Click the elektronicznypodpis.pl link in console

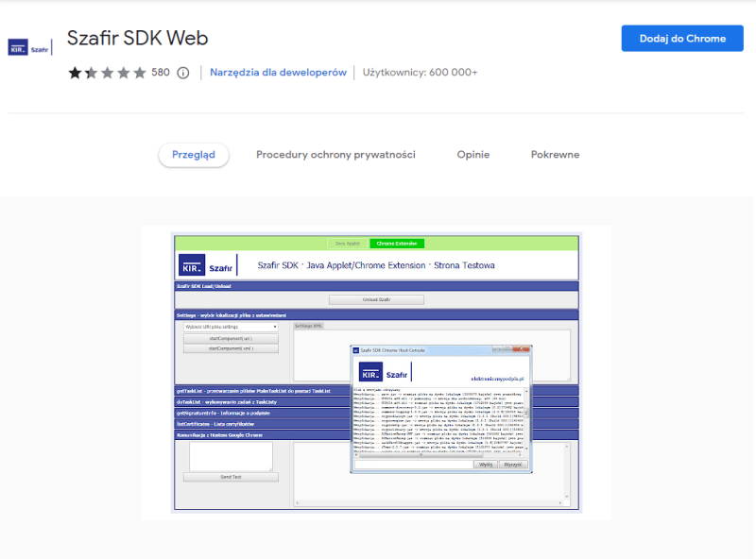(x=497, y=379)
